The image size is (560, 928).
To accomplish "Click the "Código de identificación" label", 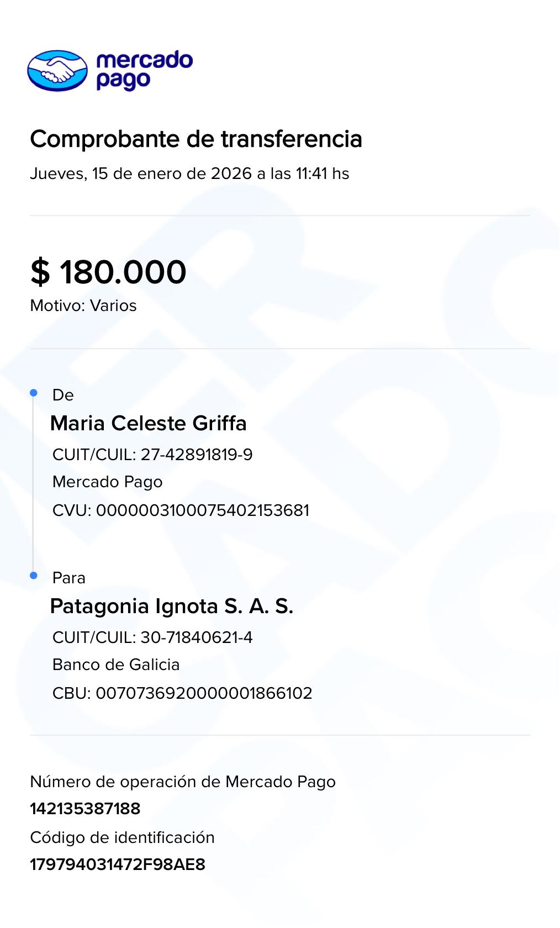I will 122,837.
